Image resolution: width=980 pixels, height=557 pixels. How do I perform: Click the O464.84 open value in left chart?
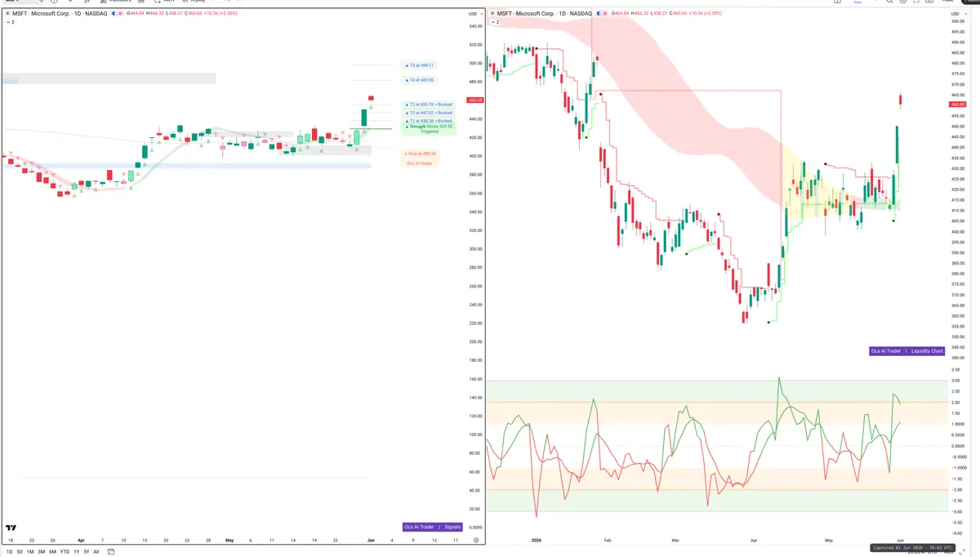[x=135, y=13]
